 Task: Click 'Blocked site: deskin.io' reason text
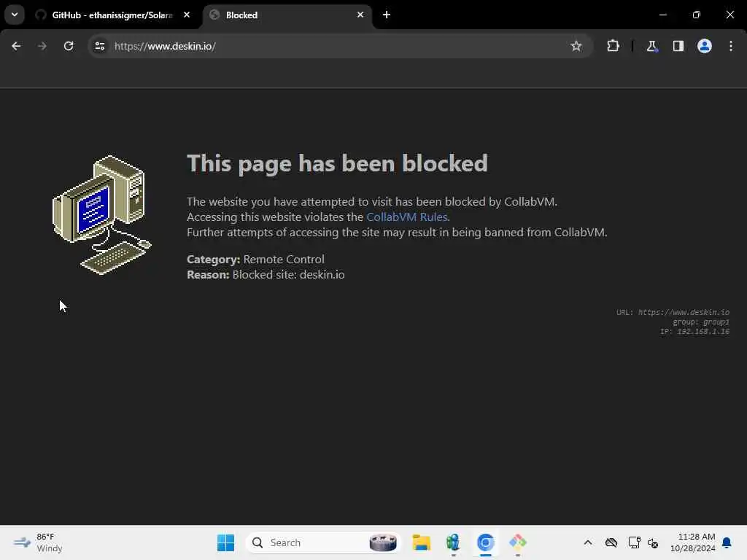coord(288,275)
